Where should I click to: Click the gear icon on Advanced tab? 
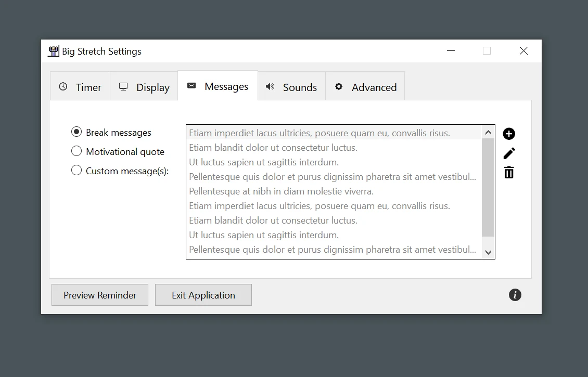pos(339,86)
